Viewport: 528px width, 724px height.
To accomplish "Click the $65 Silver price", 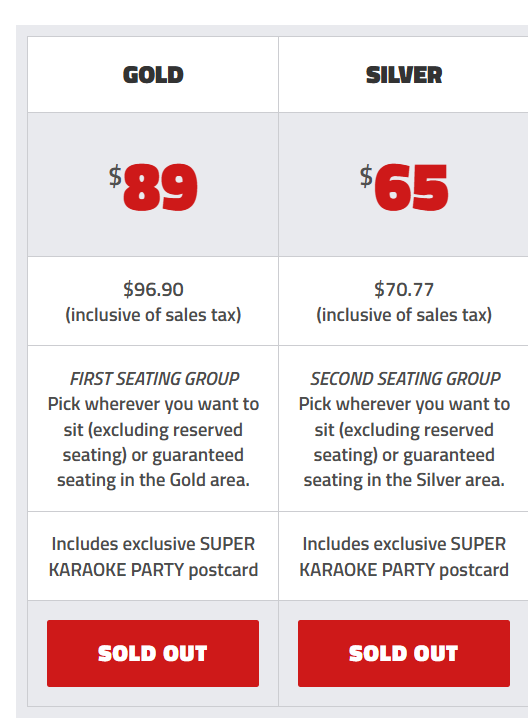I will (x=404, y=187).
